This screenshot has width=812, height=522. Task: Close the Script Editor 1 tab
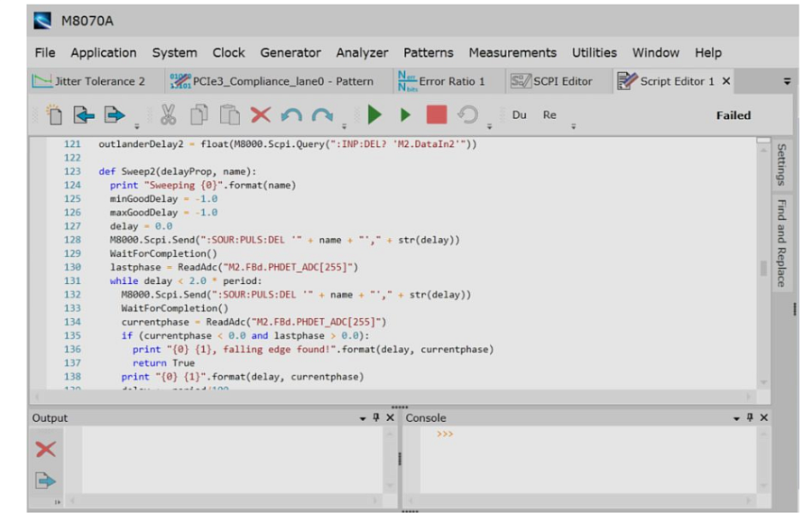pyautogui.click(x=726, y=81)
